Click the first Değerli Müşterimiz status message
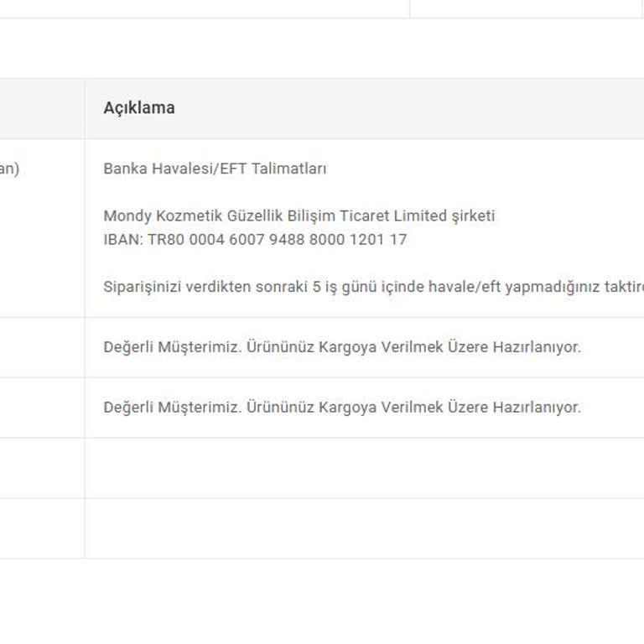Image resolution: width=644 pixels, height=644 pixels. tap(341, 347)
